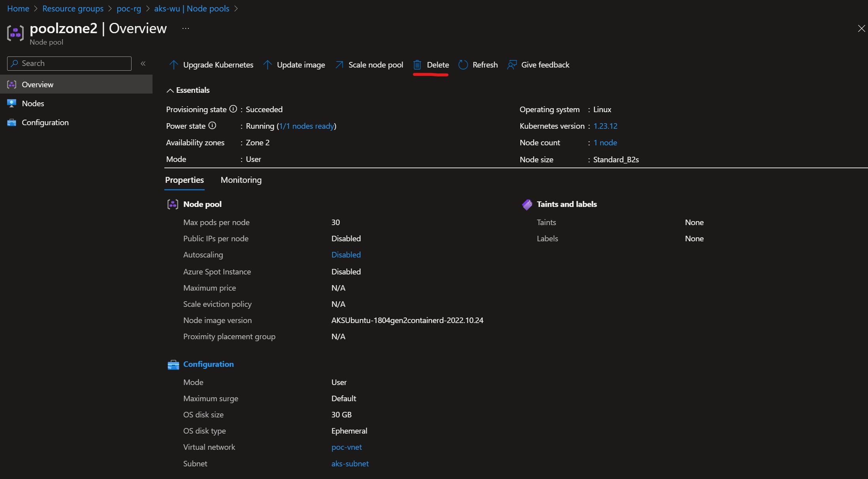Open the poc-vnet virtual network link
The width and height of the screenshot is (868, 479).
coord(346,447)
